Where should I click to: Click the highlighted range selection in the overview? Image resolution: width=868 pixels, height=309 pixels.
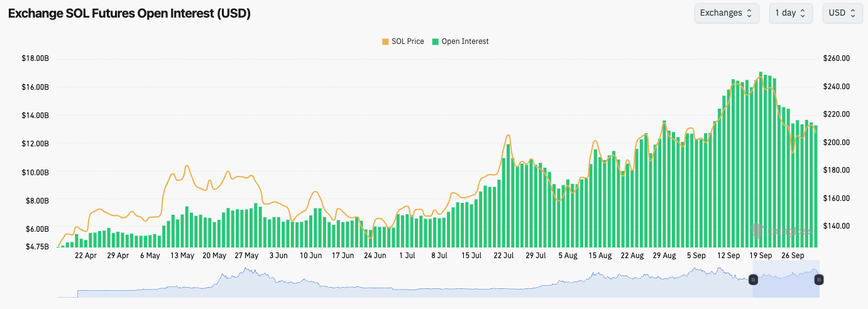click(x=786, y=279)
